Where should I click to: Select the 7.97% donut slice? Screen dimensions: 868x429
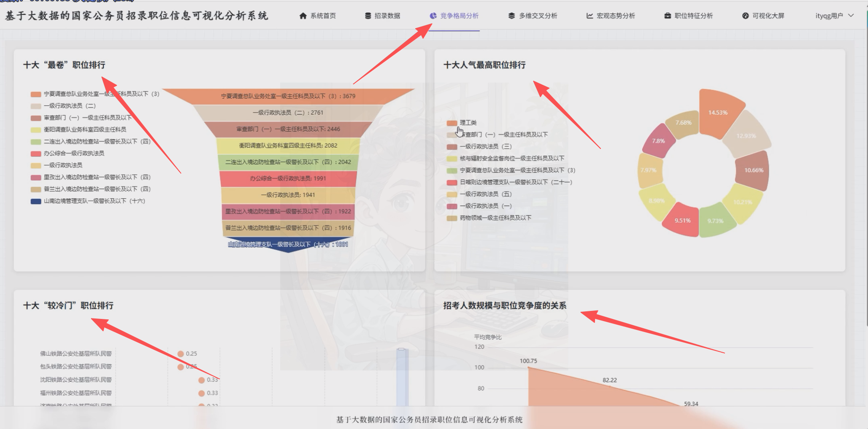(649, 170)
